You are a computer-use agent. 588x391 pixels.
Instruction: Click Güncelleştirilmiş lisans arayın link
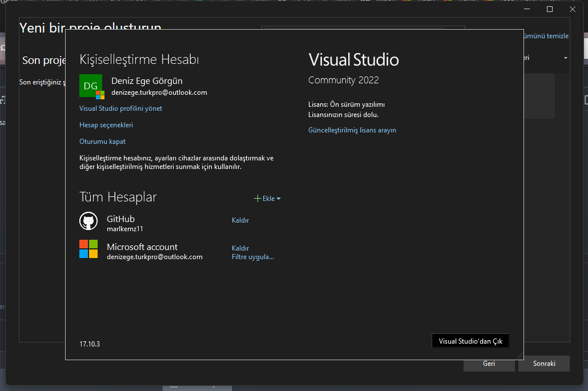[352, 130]
